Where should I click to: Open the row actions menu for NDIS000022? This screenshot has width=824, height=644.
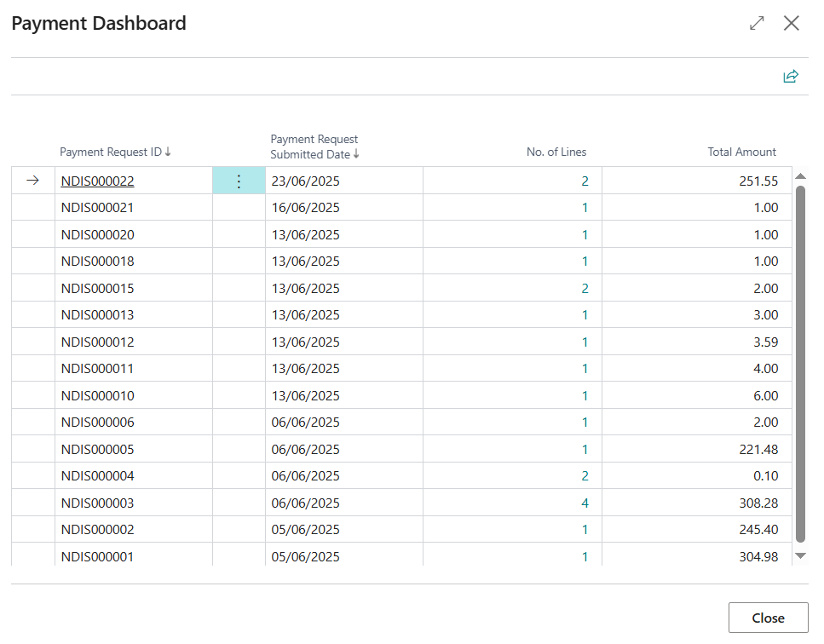click(x=239, y=181)
